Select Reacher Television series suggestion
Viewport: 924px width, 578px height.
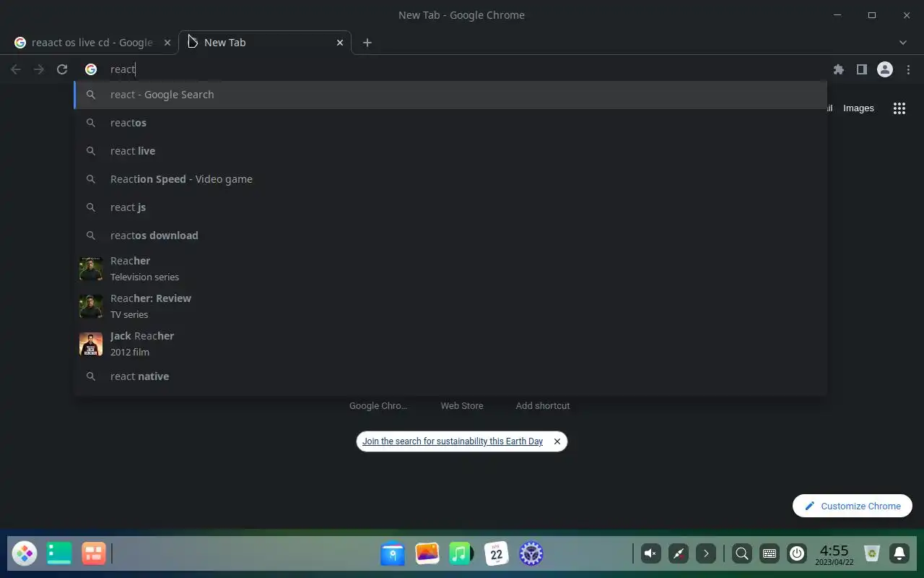point(450,269)
